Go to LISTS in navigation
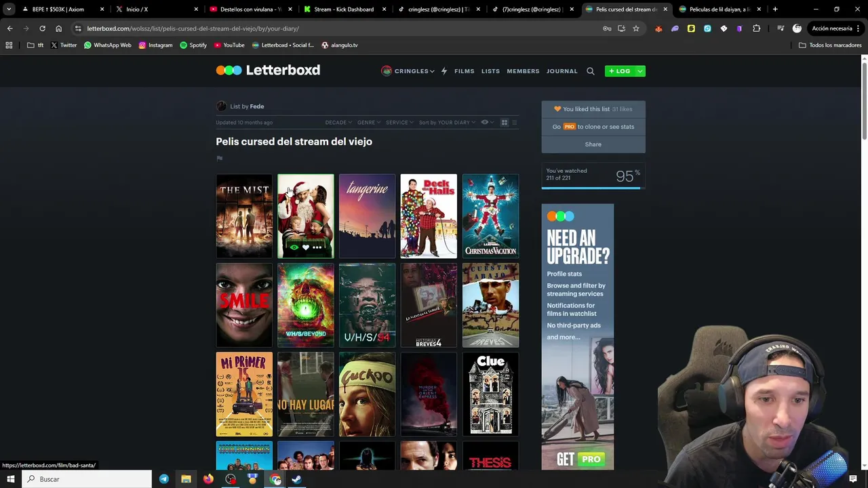The height and width of the screenshot is (488, 868). click(x=490, y=71)
